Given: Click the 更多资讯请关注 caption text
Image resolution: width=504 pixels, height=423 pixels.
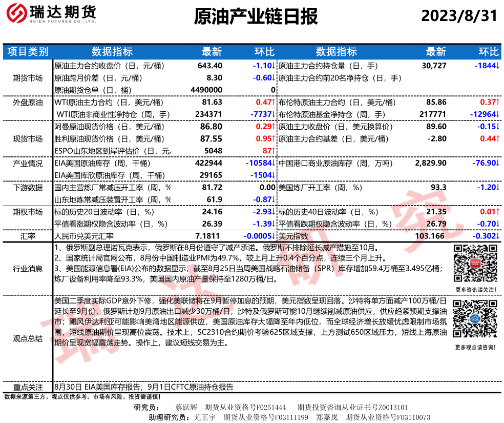Looking at the screenshot, I should [475, 290].
